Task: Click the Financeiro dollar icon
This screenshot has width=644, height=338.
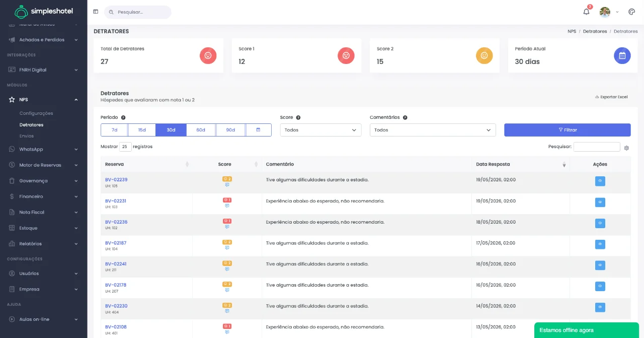Action: (12, 196)
